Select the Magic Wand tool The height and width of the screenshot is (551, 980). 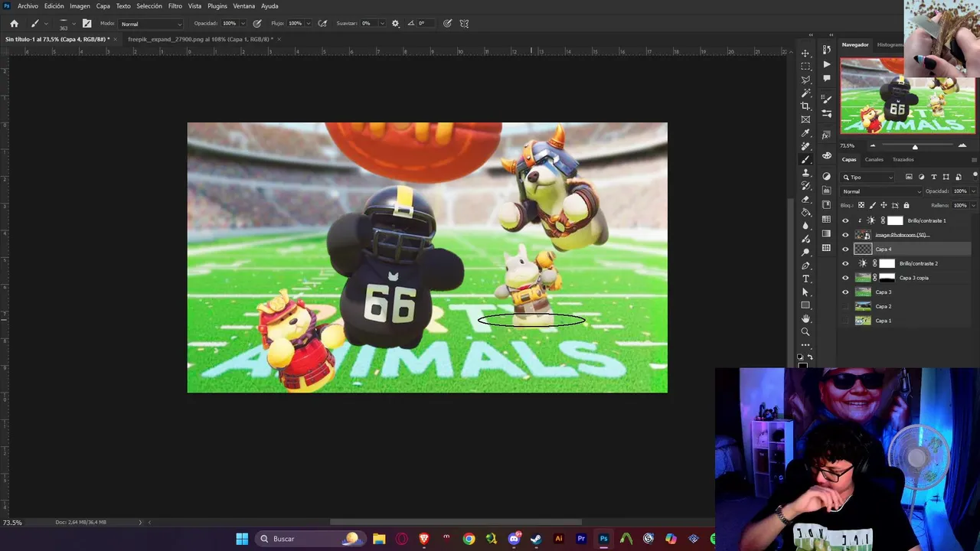coord(805,93)
